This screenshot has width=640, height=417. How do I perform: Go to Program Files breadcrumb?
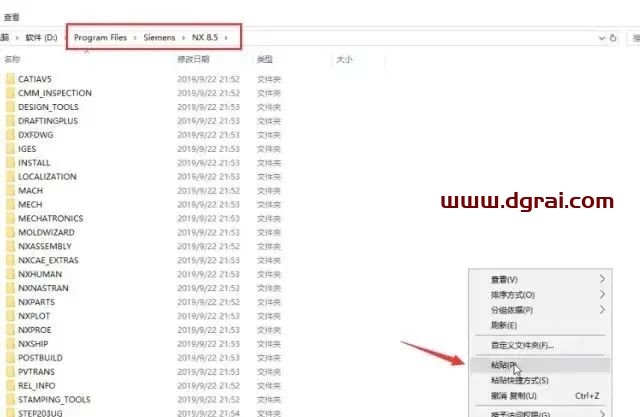click(100, 38)
